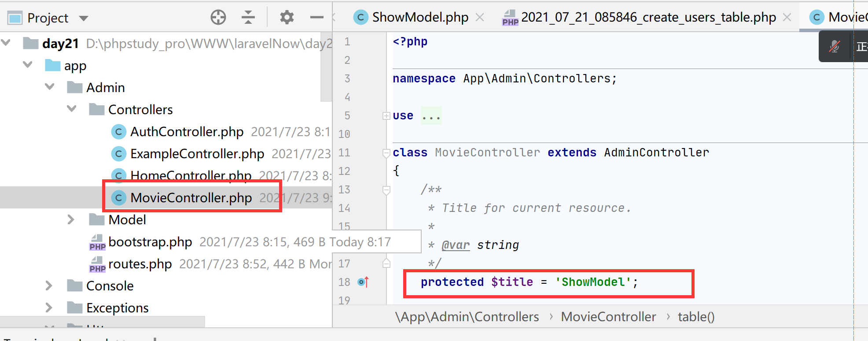Image resolution: width=868 pixels, height=341 pixels.
Task: Collapse the Controllers folder
Action: [x=72, y=109]
